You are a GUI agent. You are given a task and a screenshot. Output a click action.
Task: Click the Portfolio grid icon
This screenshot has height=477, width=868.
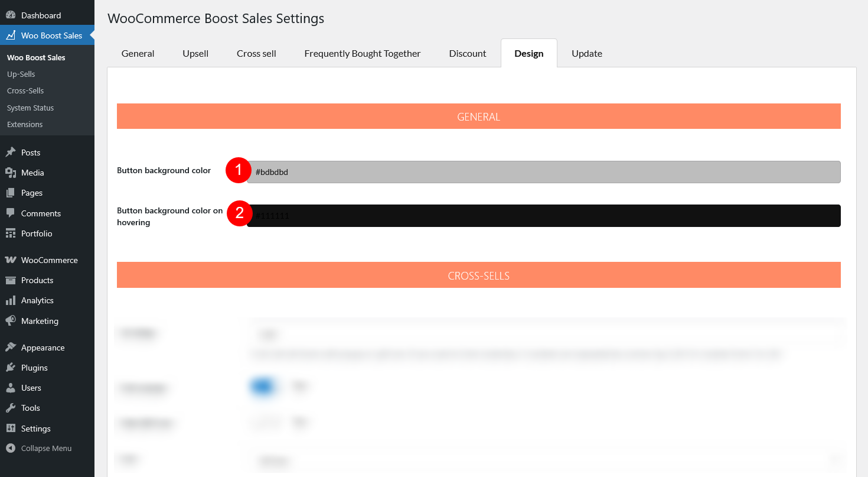pos(11,233)
